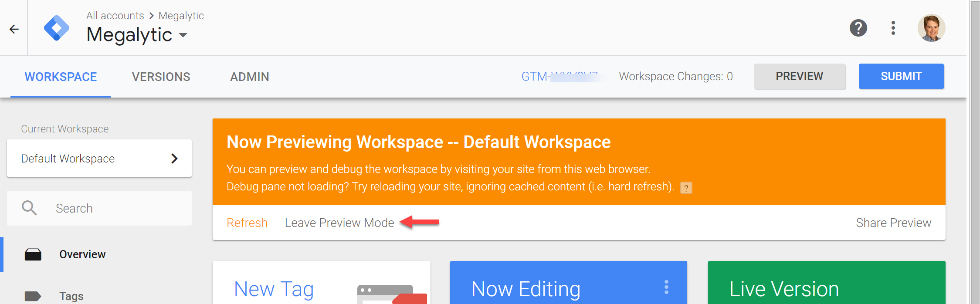Click the Preview button

click(799, 76)
